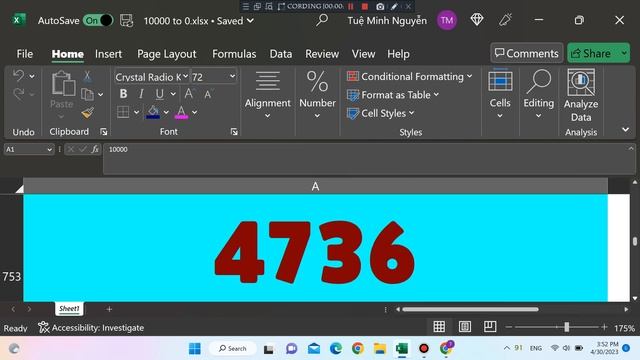Image resolution: width=640 pixels, height=360 pixels.
Task: Click Increase Font Size icon
Action: click(x=189, y=94)
